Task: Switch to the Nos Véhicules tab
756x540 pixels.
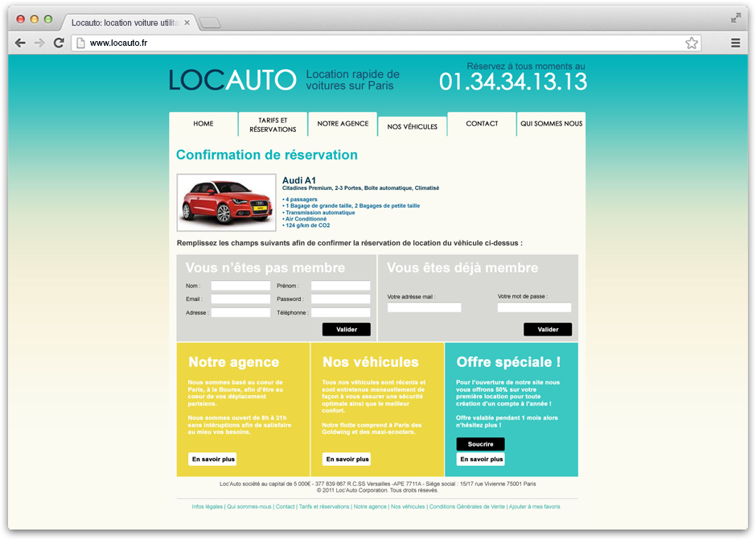Action: pyautogui.click(x=412, y=126)
